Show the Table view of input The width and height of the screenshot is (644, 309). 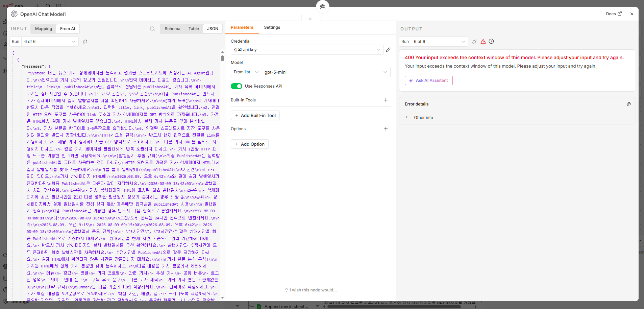(x=194, y=29)
